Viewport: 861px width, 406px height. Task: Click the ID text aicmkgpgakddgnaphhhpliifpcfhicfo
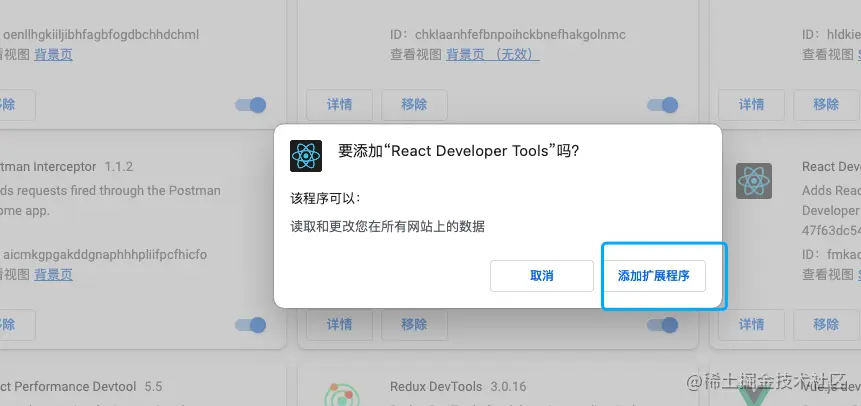click(x=105, y=255)
